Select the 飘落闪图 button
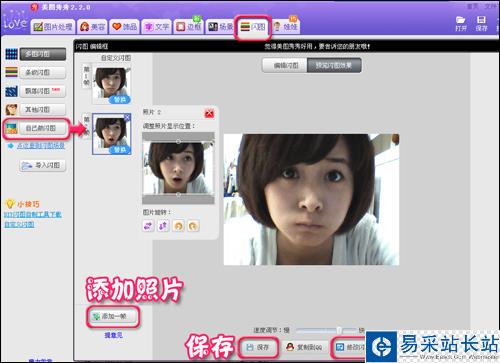Image resolution: width=500 pixels, height=363 pixels. coord(42,91)
